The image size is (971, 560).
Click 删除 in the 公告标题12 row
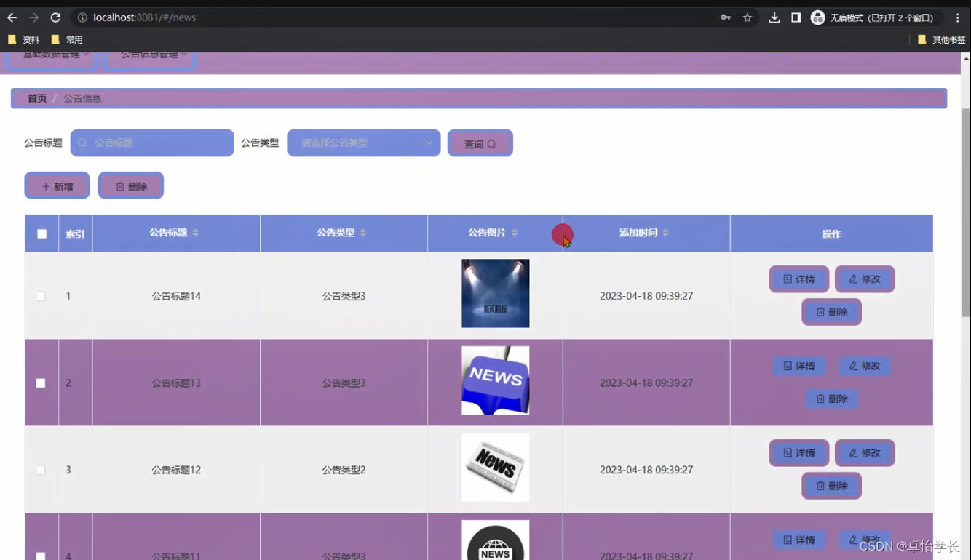pyautogui.click(x=832, y=486)
